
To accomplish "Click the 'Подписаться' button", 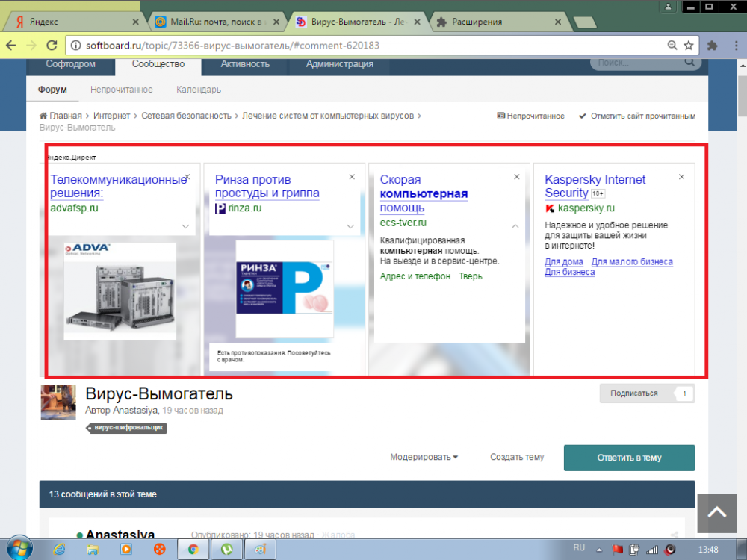I will 635,393.
